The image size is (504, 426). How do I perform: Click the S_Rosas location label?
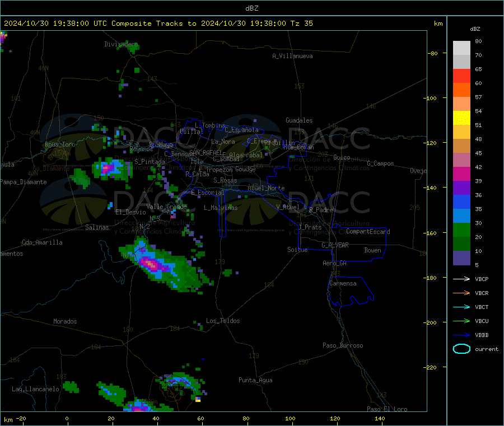(x=225, y=180)
